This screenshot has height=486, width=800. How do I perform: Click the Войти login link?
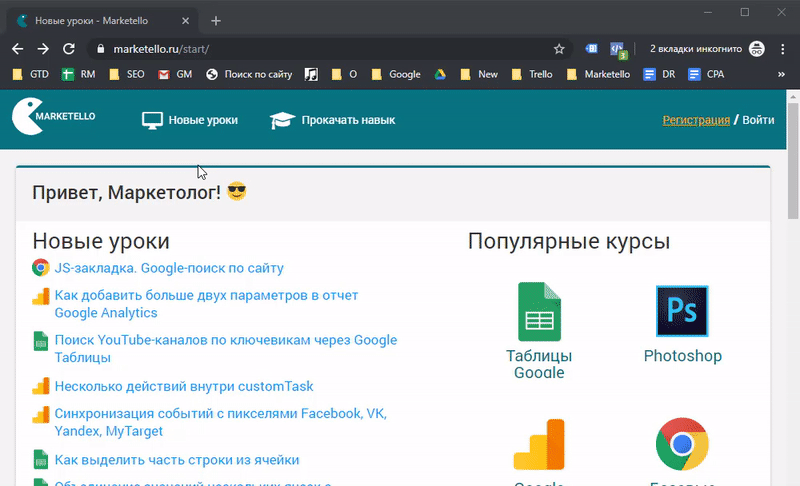tap(758, 120)
